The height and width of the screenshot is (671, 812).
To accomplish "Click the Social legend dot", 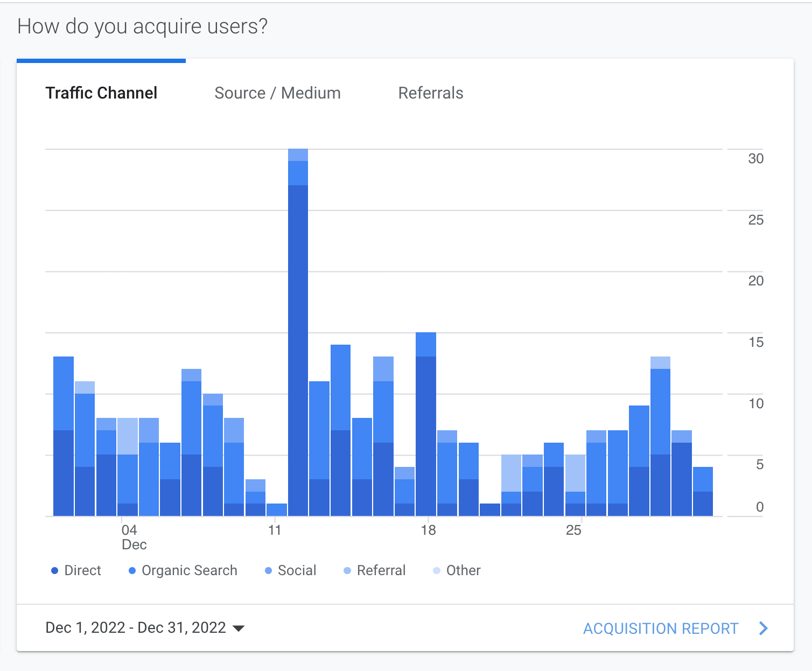I will pos(268,571).
